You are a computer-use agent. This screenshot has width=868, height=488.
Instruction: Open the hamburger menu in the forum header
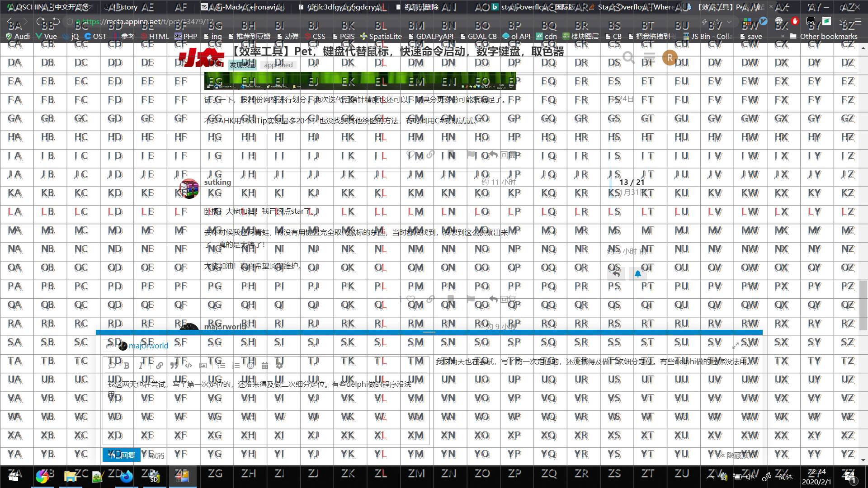[x=649, y=57]
